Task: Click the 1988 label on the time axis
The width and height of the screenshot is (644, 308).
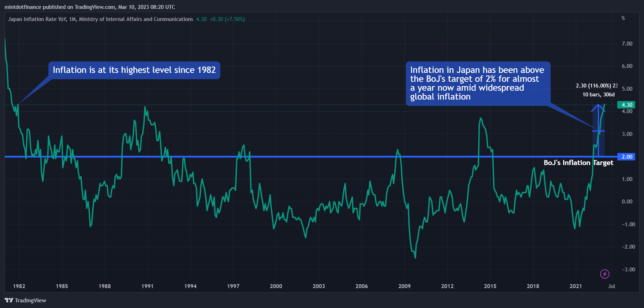Action: pos(105,286)
